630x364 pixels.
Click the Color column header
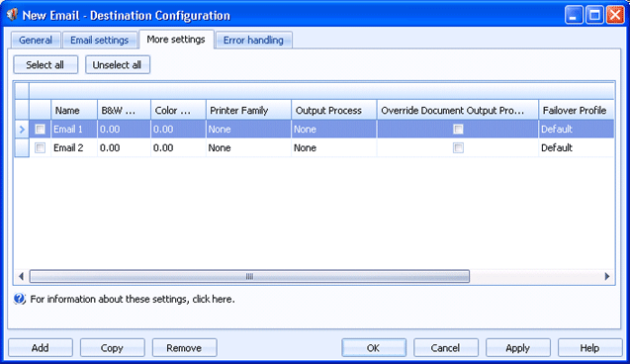(x=178, y=111)
